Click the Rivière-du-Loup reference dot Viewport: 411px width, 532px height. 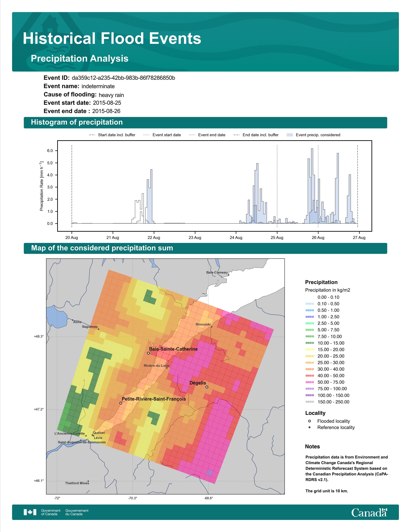pyautogui.click(x=167, y=368)
